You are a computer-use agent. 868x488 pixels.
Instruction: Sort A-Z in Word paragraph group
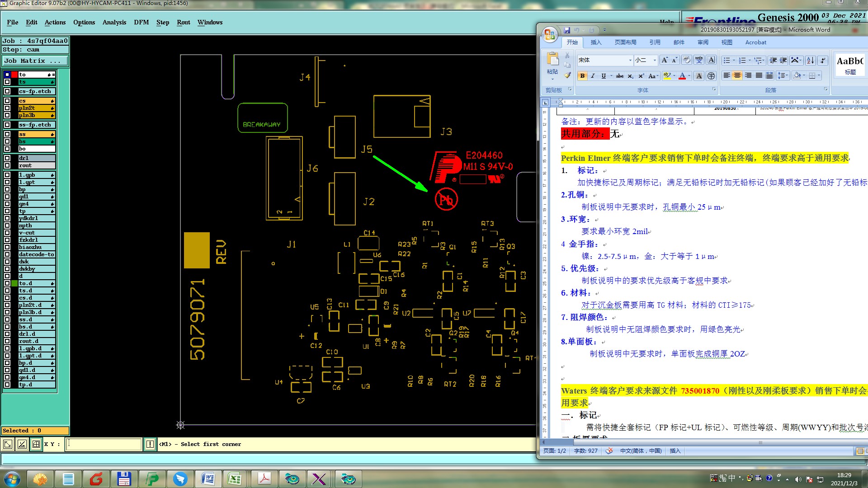pyautogui.click(x=811, y=60)
